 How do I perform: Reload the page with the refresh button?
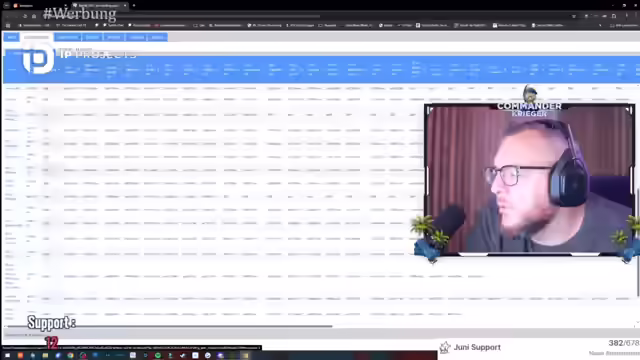pos(25,16)
